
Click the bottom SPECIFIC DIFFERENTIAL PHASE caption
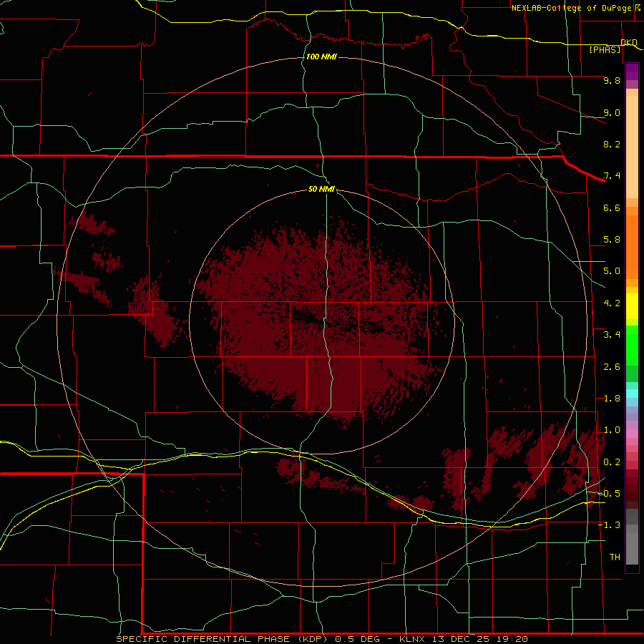coord(321,639)
